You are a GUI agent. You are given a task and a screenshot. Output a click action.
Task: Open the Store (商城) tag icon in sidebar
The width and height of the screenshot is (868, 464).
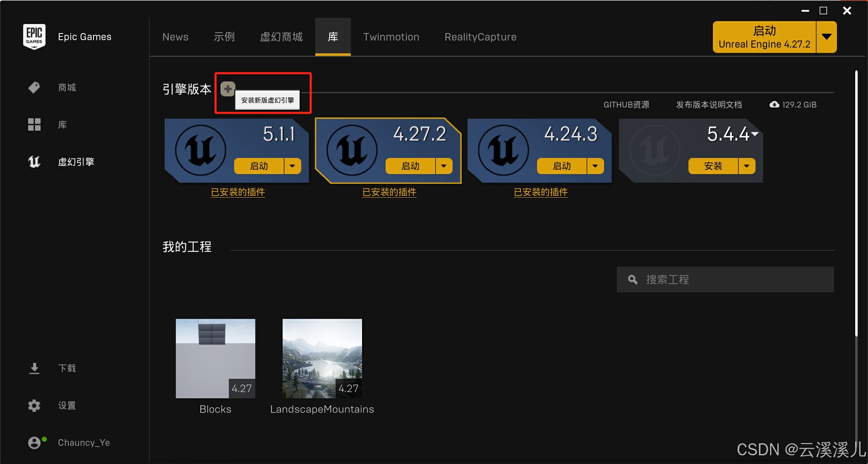click(34, 87)
